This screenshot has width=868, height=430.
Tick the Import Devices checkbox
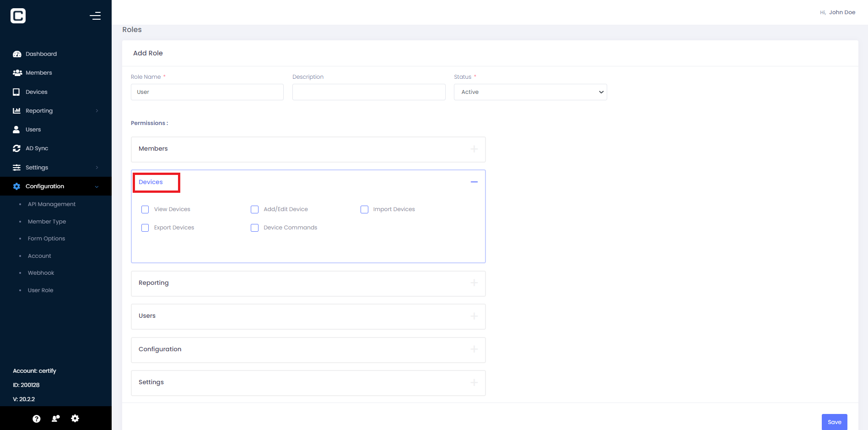365,209
